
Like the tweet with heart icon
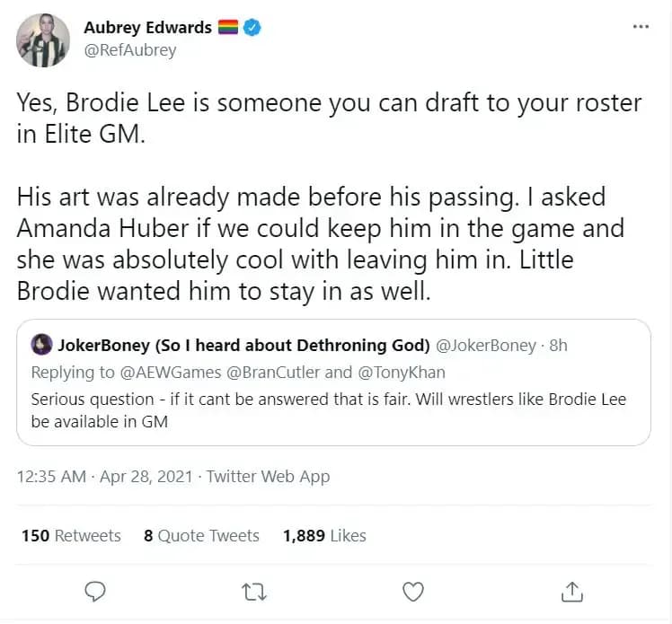tap(412, 592)
